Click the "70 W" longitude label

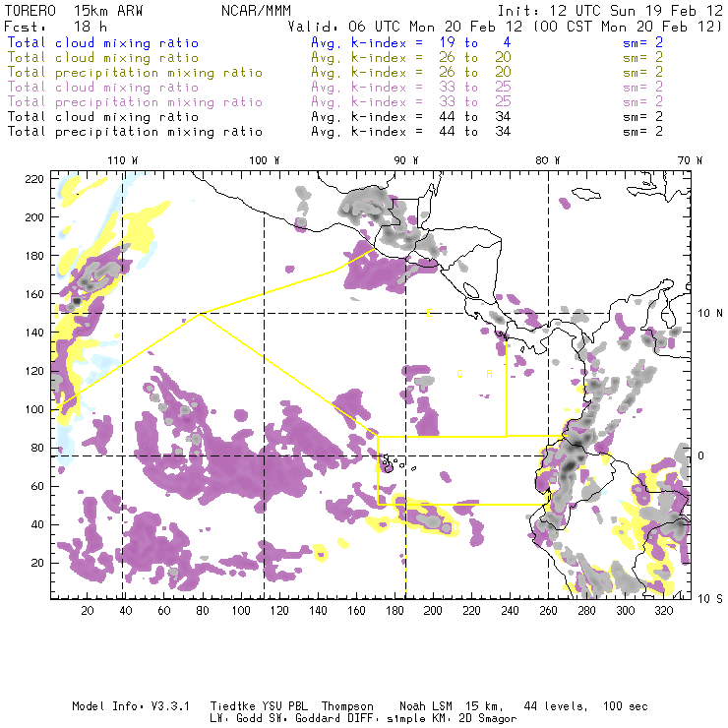(690, 160)
